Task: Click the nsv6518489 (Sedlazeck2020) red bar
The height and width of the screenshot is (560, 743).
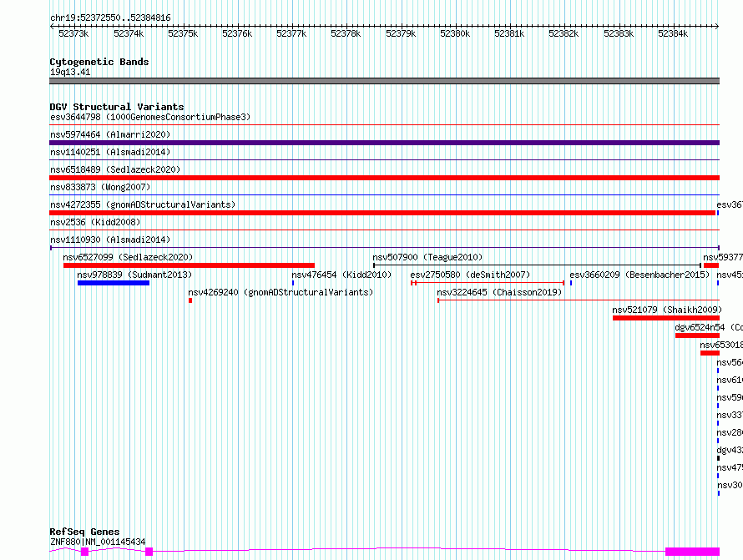Action: 384,178
